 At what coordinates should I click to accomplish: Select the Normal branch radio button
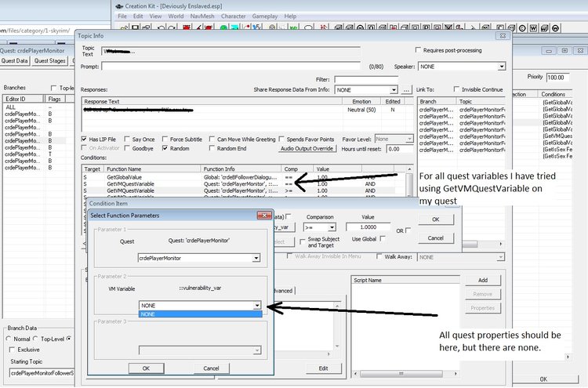(x=9, y=339)
